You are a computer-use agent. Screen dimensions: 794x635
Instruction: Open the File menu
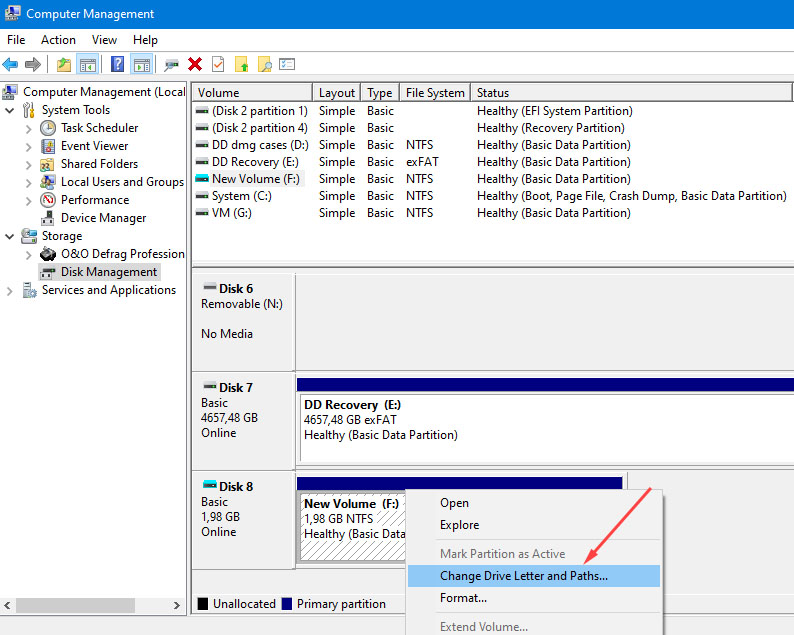16,39
